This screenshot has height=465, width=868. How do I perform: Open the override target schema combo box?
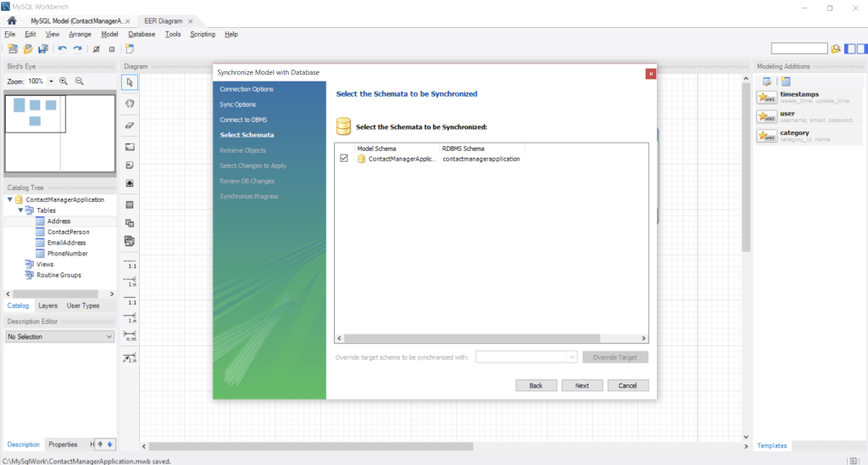click(x=526, y=357)
